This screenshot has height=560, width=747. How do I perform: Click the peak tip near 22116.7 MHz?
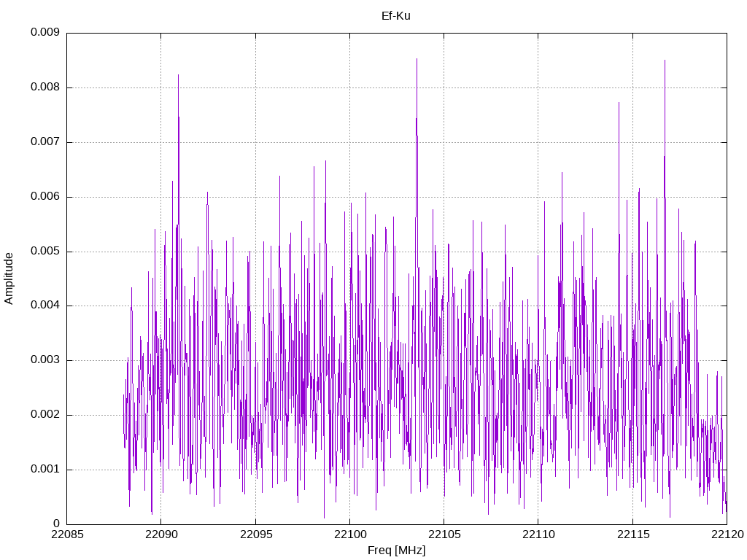[665, 61]
